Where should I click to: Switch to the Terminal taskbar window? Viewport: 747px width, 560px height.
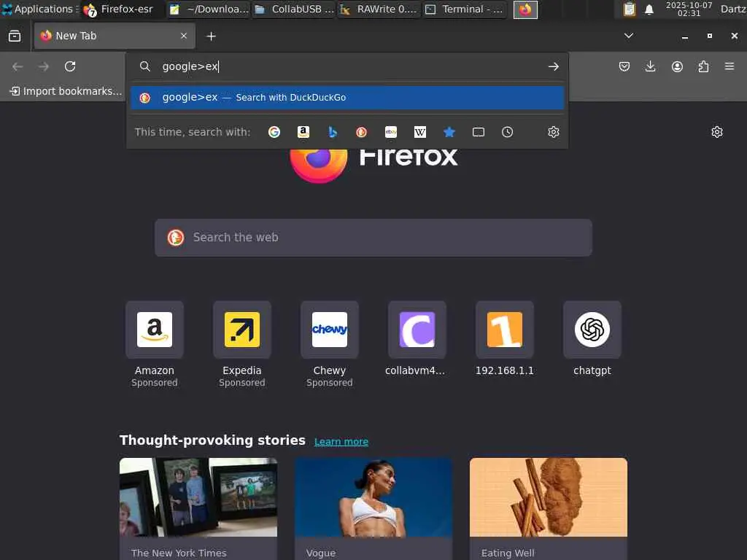coord(464,9)
